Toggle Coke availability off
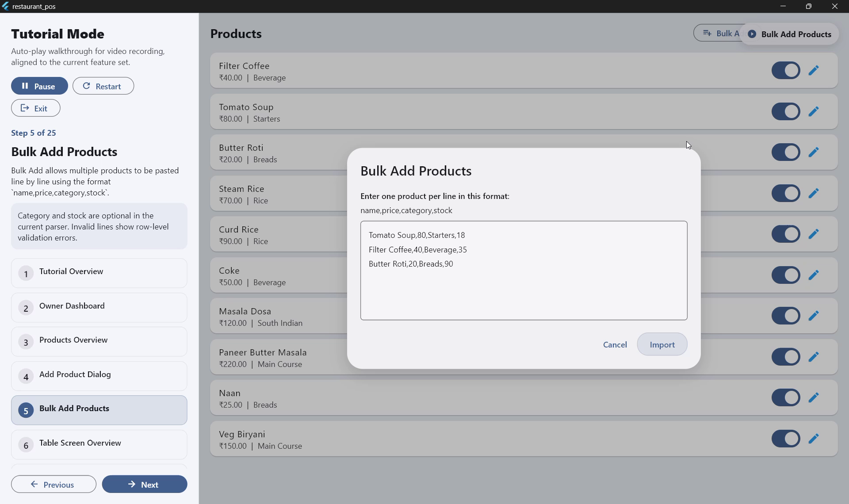 (x=786, y=275)
